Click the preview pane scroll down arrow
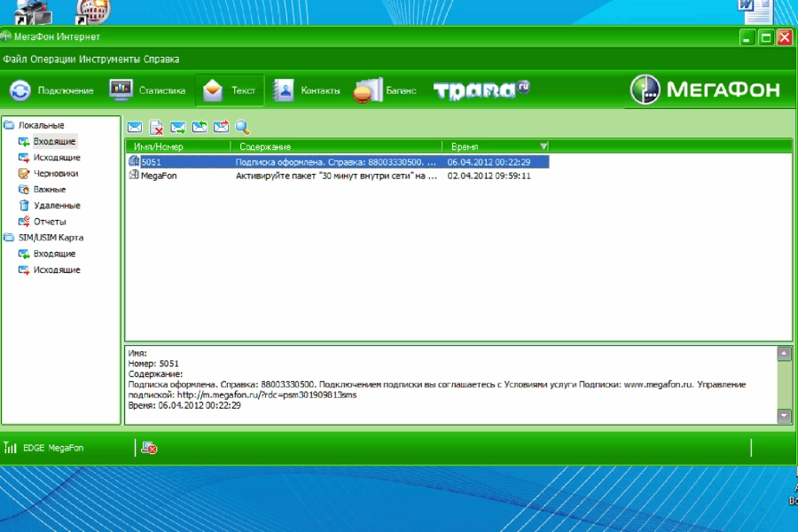The width and height of the screenshot is (798, 532). tap(784, 416)
